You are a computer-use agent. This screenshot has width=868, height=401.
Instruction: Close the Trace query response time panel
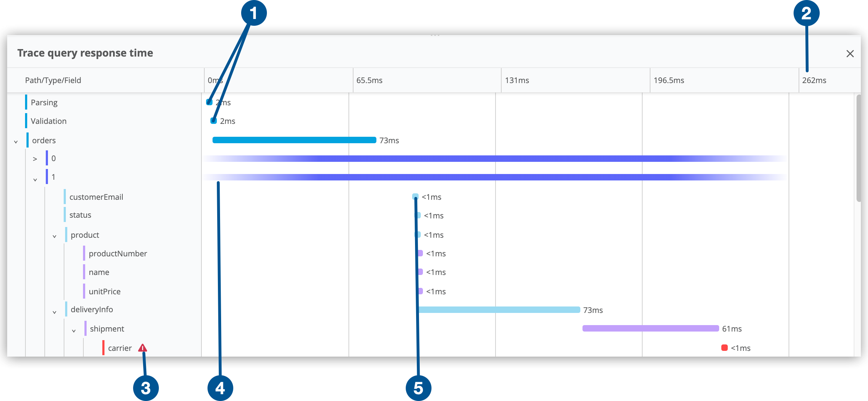[x=850, y=54]
